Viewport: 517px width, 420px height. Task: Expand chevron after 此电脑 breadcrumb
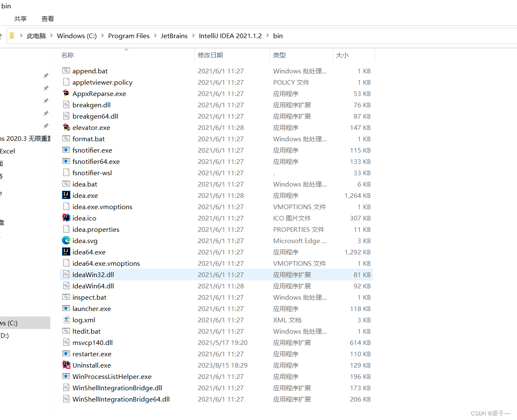pyautogui.click(x=52, y=36)
